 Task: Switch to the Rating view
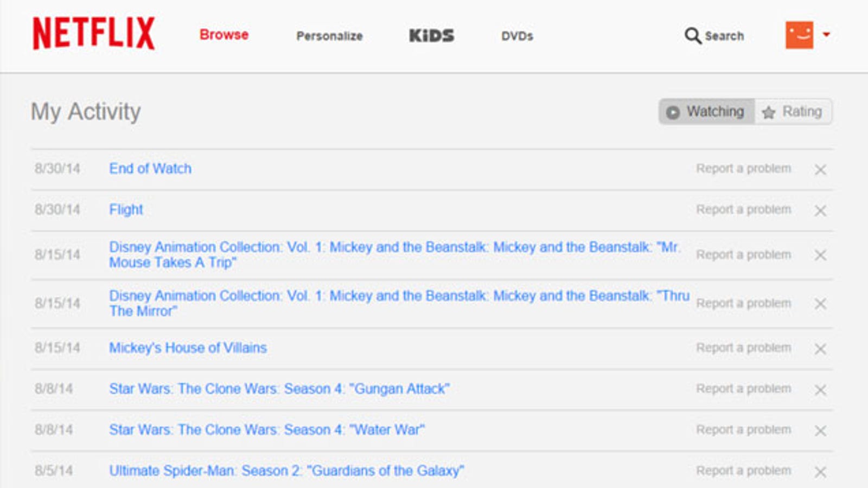point(793,112)
